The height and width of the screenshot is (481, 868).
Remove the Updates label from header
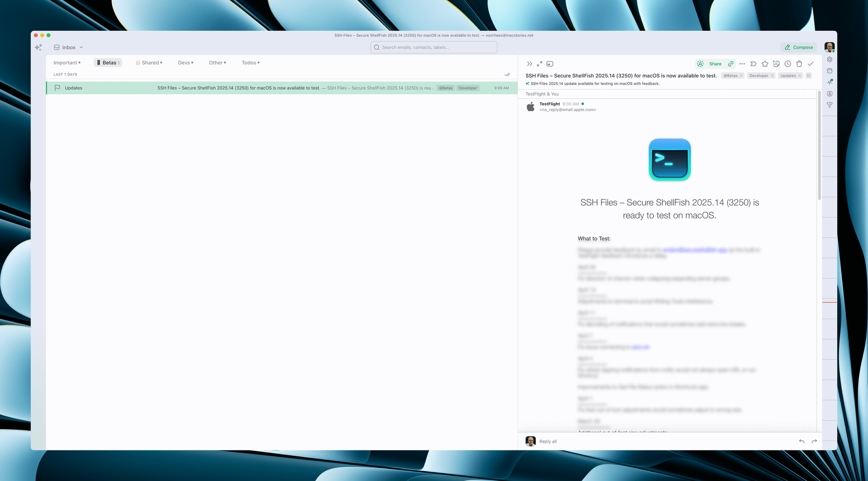tap(800, 76)
